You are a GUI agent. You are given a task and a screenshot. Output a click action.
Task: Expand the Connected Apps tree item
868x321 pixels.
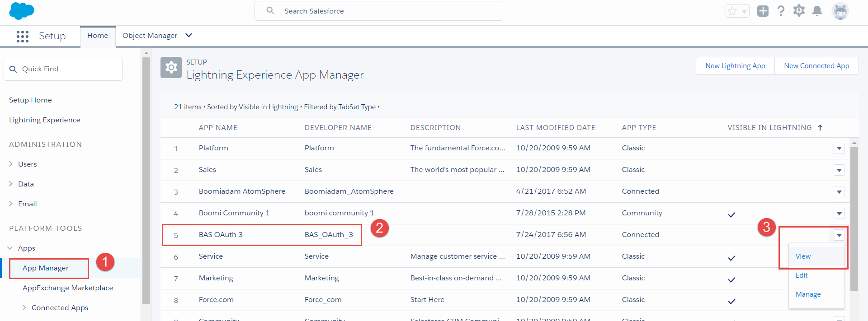[24, 307]
